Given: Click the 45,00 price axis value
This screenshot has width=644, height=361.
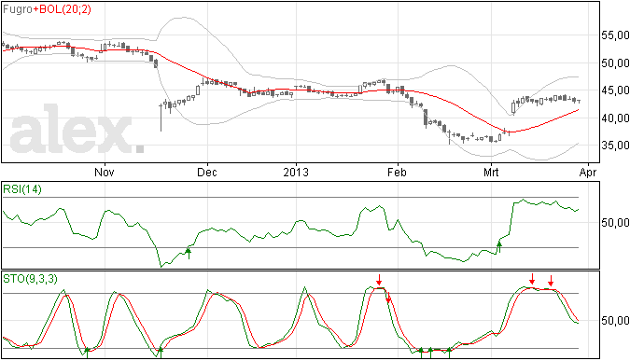Looking at the screenshot, I should (x=615, y=90).
